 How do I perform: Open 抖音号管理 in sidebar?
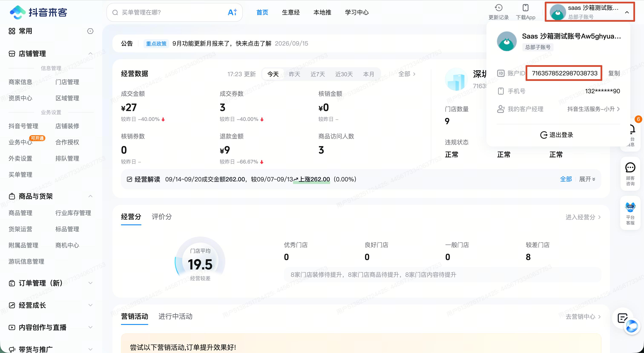point(23,126)
